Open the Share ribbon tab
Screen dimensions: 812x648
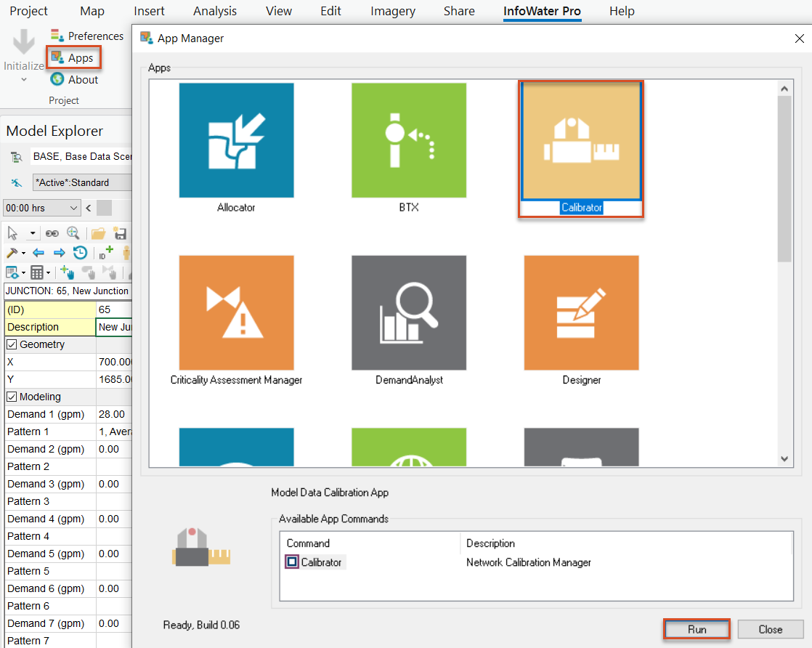[459, 11]
